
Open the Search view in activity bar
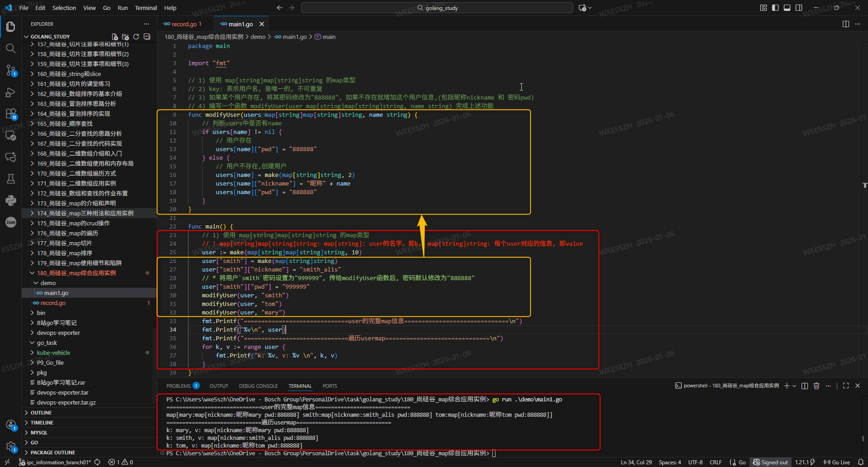click(11, 48)
